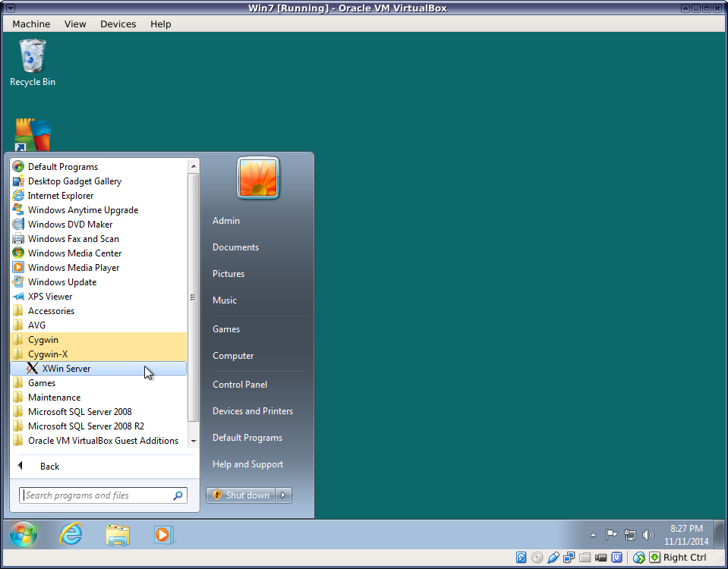Open the VirtualBox Help menu

coord(161,24)
